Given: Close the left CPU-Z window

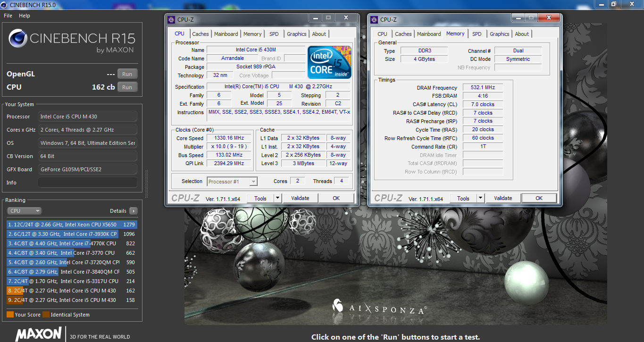Looking at the screenshot, I should pyautogui.click(x=347, y=17).
